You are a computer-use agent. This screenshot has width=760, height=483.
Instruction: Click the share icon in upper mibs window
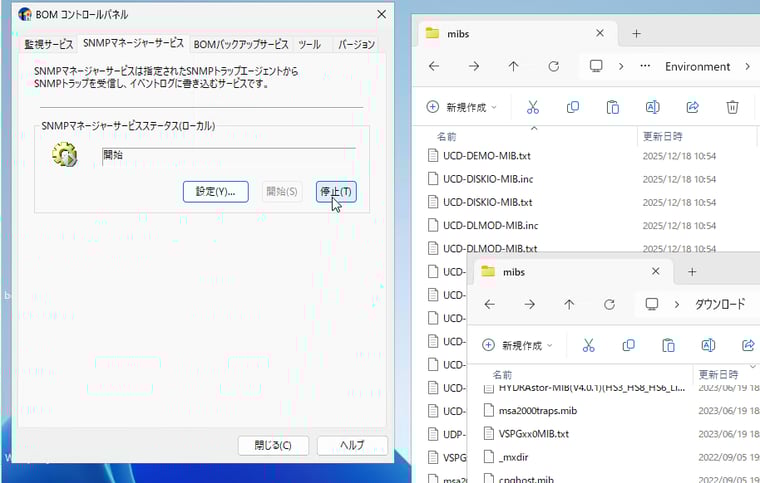(x=693, y=107)
